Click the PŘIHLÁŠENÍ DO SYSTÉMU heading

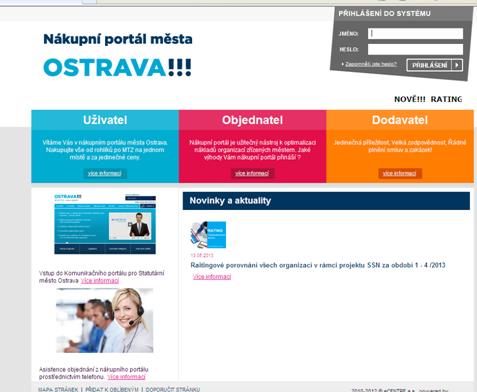(384, 14)
